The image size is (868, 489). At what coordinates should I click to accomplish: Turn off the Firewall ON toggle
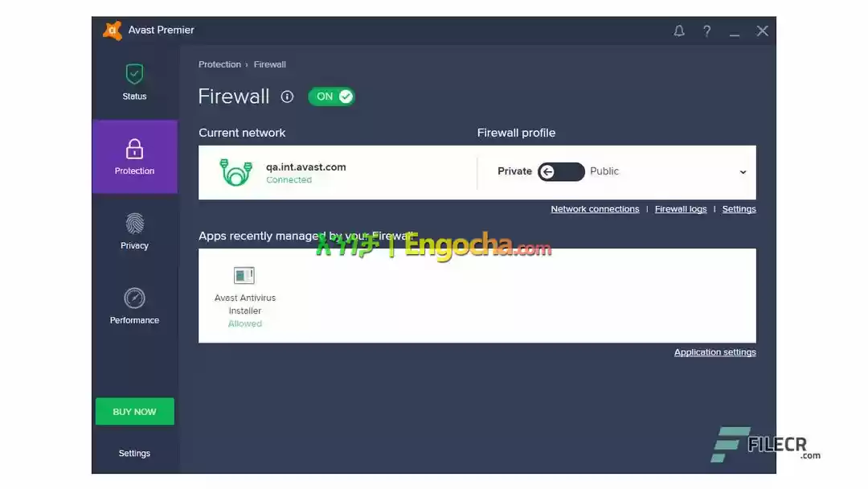[331, 97]
